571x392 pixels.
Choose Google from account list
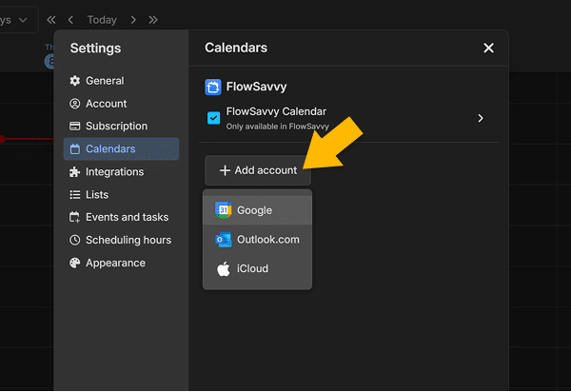click(x=257, y=210)
